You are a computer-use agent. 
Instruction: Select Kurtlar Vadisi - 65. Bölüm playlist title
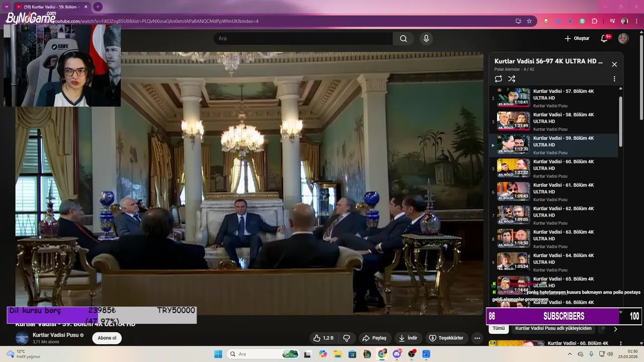563,282
